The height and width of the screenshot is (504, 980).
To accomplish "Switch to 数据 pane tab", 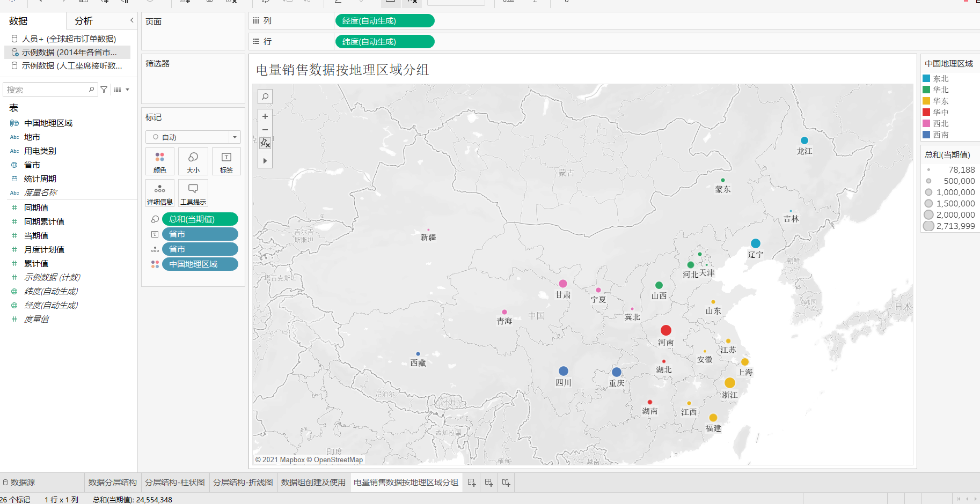I will (18, 21).
